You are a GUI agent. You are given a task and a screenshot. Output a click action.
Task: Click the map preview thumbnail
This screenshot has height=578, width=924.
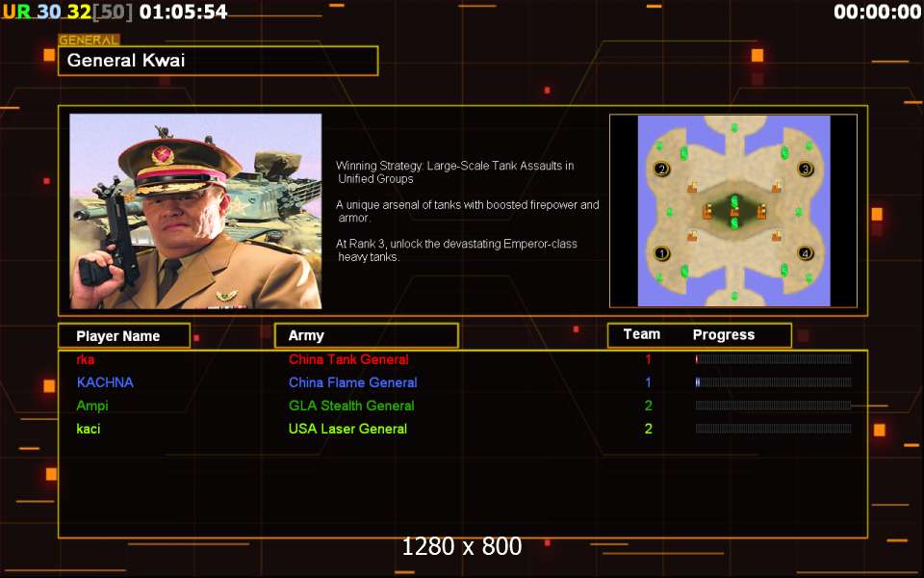pyautogui.click(x=733, y=211)
